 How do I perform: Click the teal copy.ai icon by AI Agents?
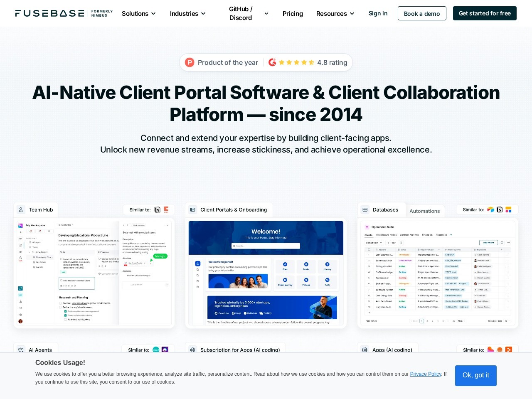coord(156,350)
